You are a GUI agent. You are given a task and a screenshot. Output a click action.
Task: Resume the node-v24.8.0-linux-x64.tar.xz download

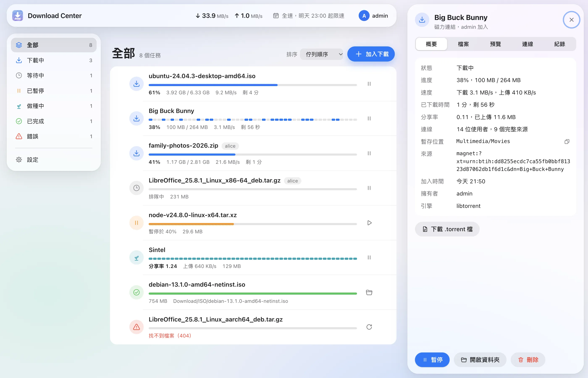369,223
